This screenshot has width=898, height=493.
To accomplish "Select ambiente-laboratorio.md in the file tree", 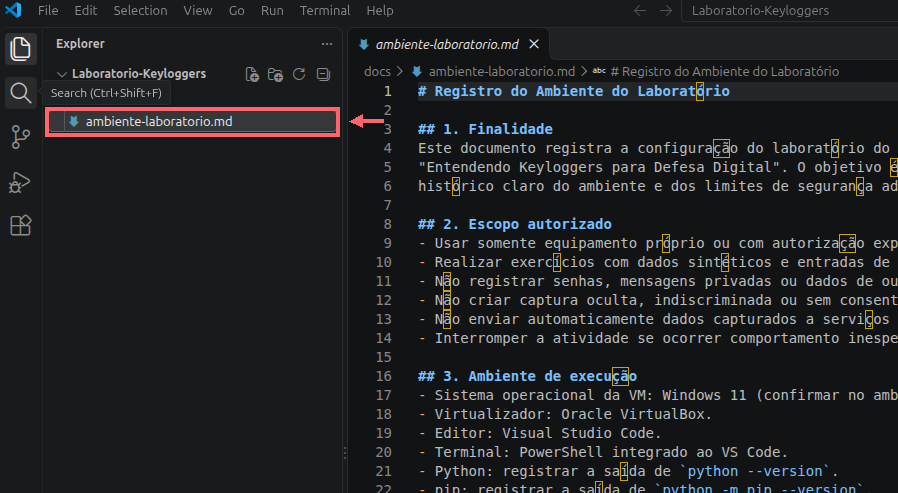I will 192,121.
